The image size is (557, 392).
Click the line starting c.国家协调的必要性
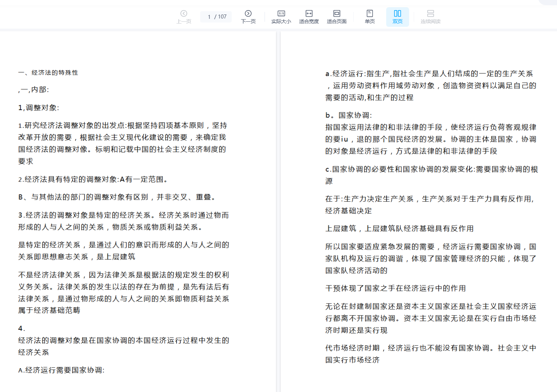(x=431, y=170)
